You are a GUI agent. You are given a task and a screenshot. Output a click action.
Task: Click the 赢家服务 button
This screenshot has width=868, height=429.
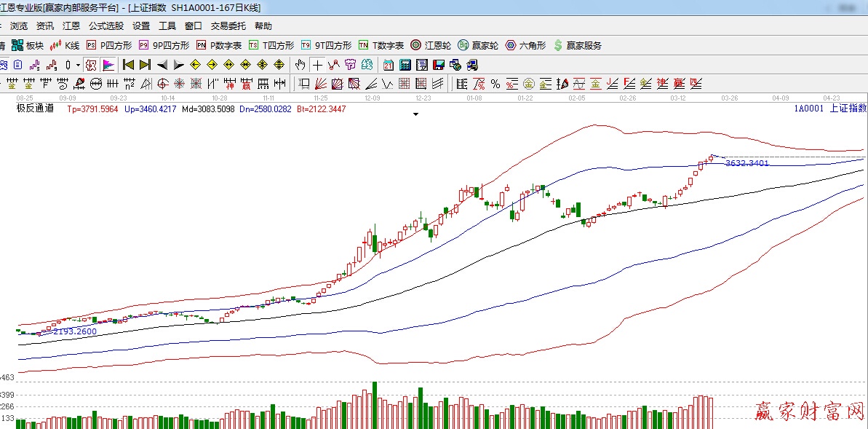tap(578, 45)
